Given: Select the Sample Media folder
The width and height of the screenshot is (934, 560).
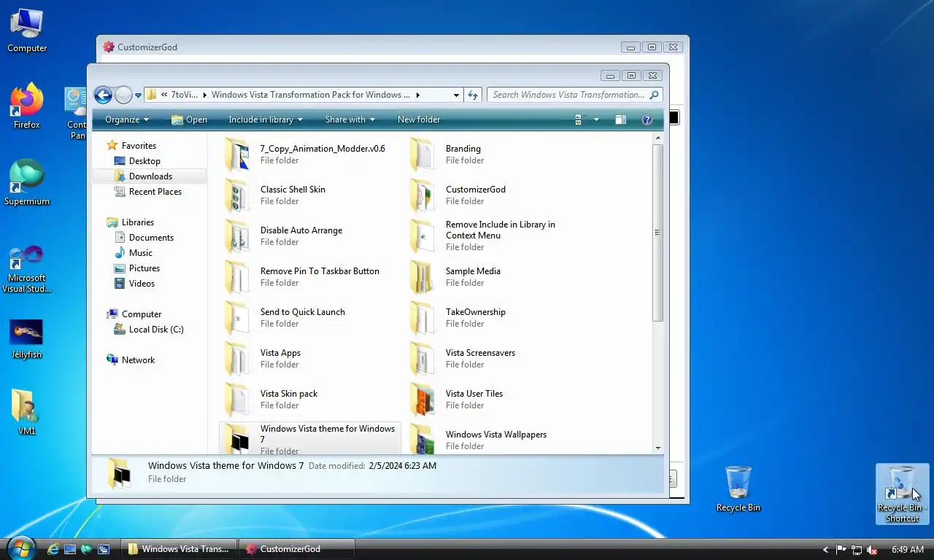Looking at the screenshot, I should click(494, 276).
